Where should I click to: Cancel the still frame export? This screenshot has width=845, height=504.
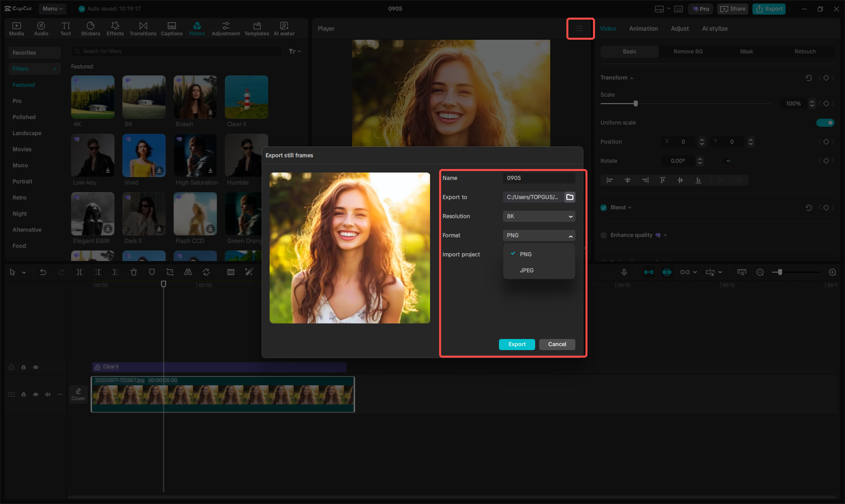click(557, 344)
